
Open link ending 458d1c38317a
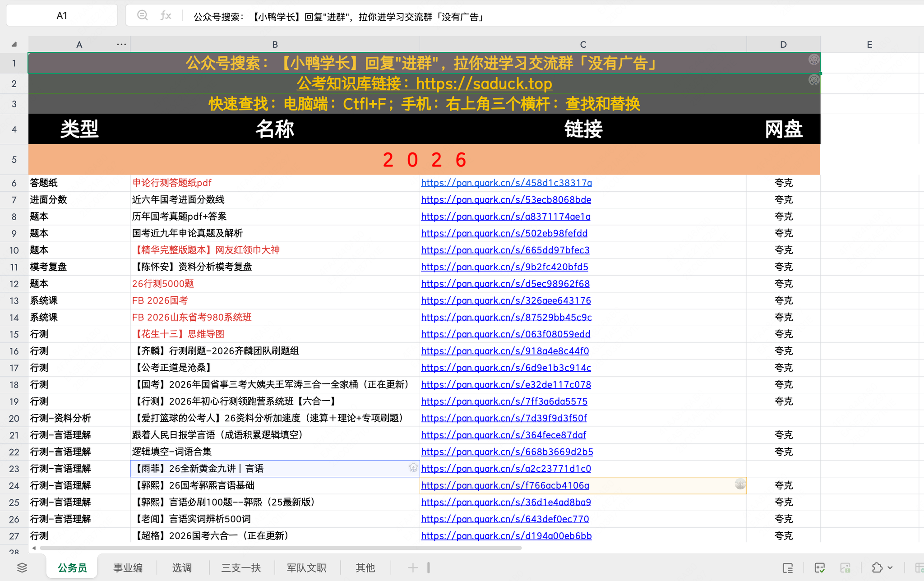tap(506, 183)
